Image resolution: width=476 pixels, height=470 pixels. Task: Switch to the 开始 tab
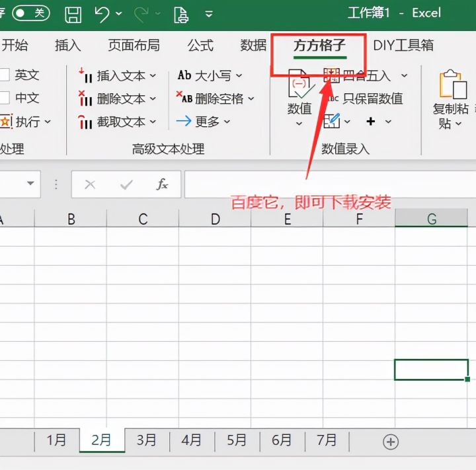15,45
